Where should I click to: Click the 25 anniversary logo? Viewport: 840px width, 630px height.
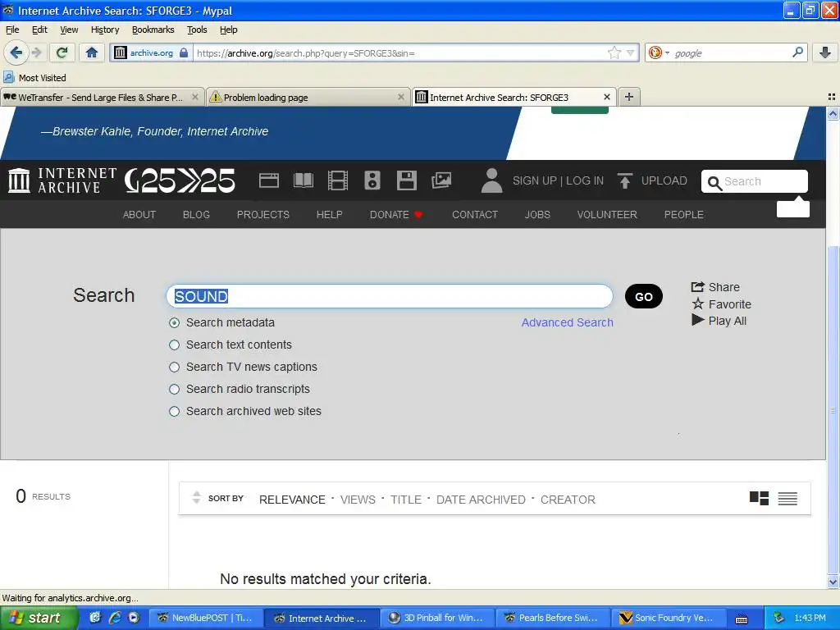pyautogui.click(x=180, y=180)
